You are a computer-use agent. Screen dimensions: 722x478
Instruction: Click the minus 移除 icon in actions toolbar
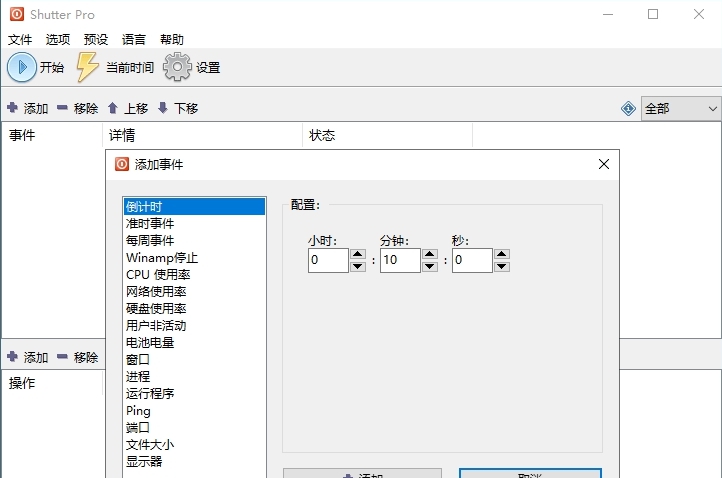tap(62, 356)
